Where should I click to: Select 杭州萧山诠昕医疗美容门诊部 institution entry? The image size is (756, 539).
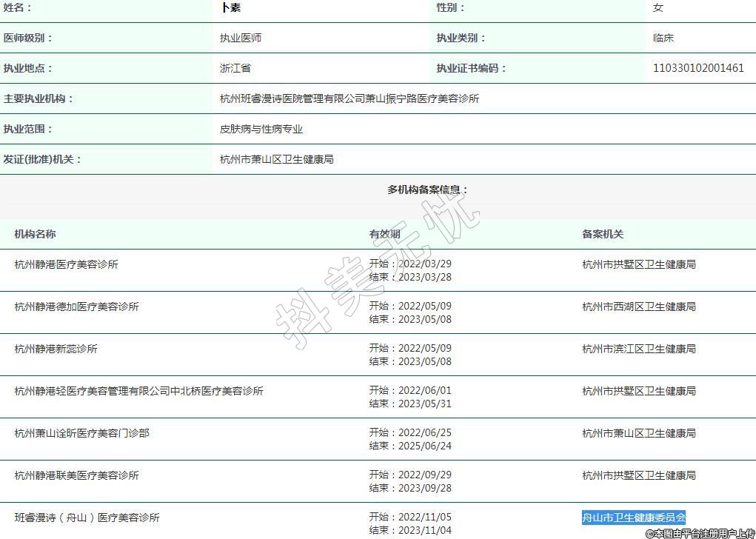[81, 432]
